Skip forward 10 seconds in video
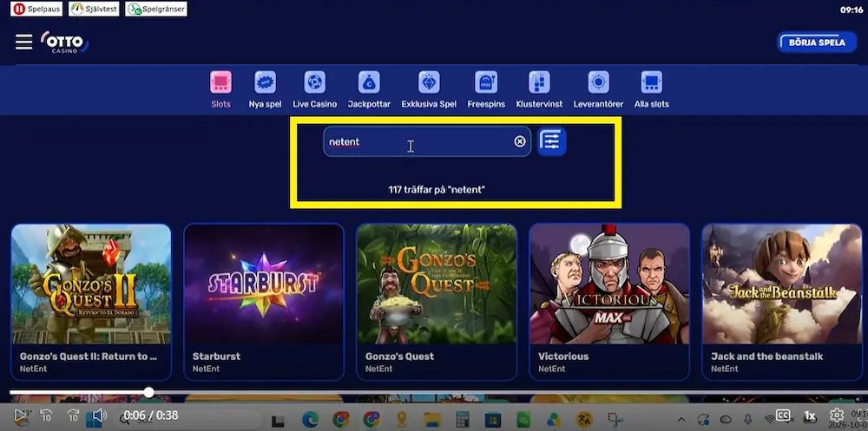This screenshot has width=868, height=431. [x=73, y=415]
